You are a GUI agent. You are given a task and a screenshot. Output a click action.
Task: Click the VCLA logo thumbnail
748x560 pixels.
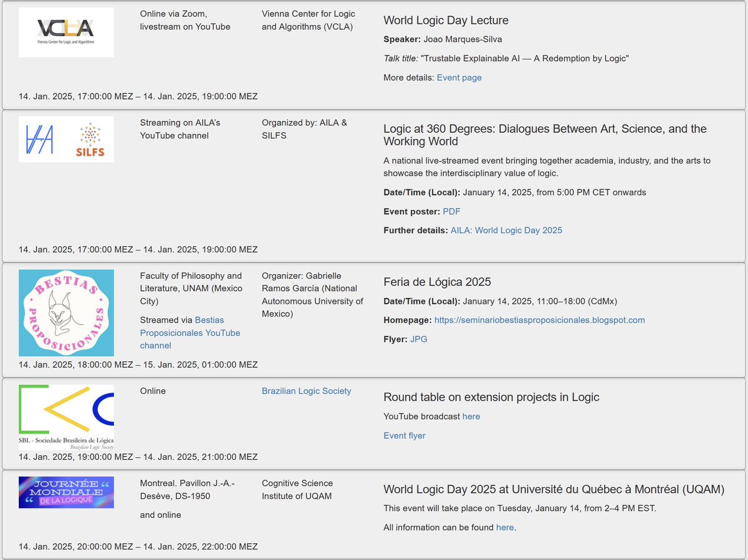tap(66, 32)
